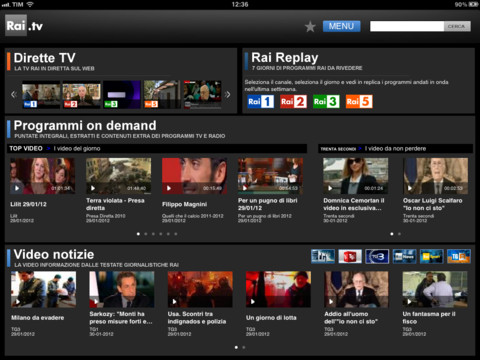Viewport: 480px width, 360px height.
Task: Play Un giorno di lotta thumbnail
Action: click(278, 289)
